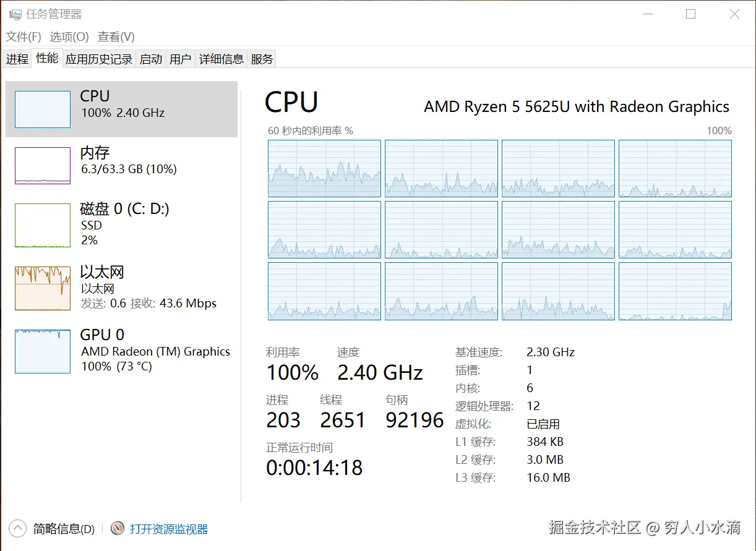Click the Resource Monitor icon

pyautogui.click(x=118, y=528)
